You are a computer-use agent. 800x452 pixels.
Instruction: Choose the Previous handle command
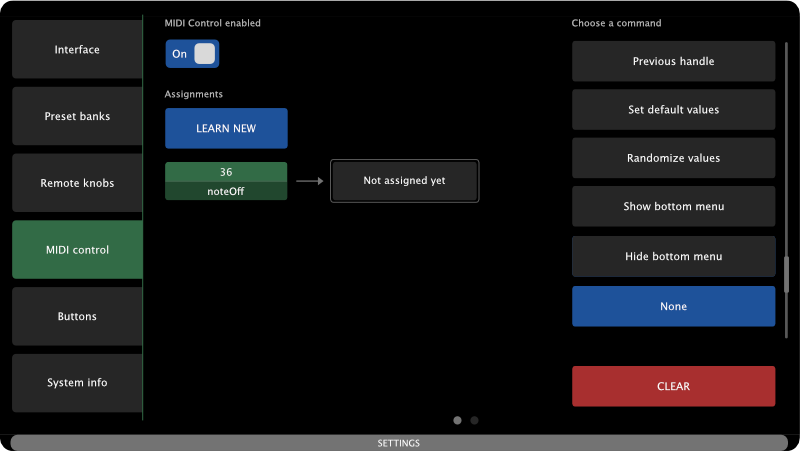click(673, 61)
